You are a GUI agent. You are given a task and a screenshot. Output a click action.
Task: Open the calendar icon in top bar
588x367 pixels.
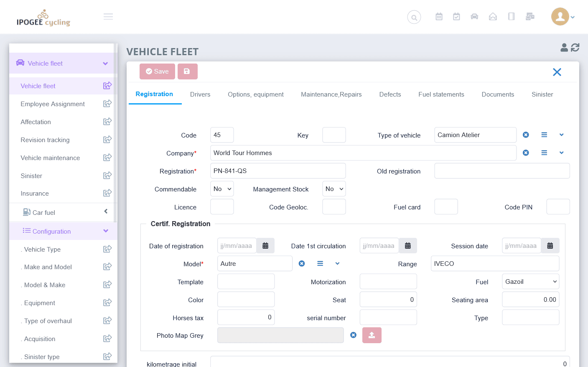[x=439, y=17]
